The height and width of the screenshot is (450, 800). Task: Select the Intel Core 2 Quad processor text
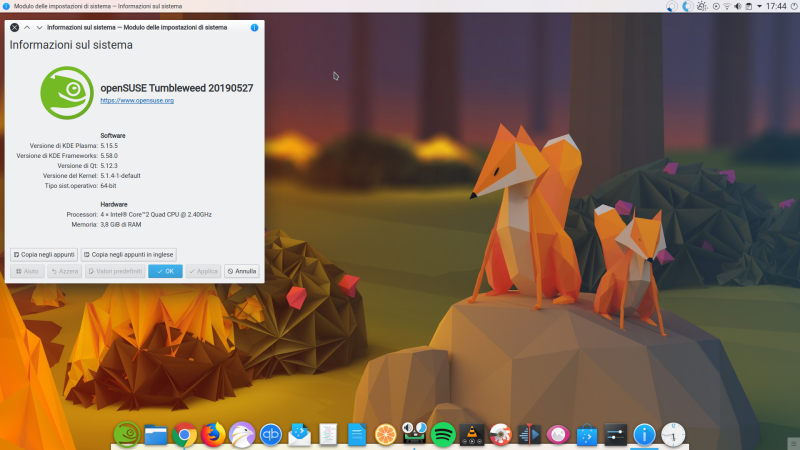point(156,215)
